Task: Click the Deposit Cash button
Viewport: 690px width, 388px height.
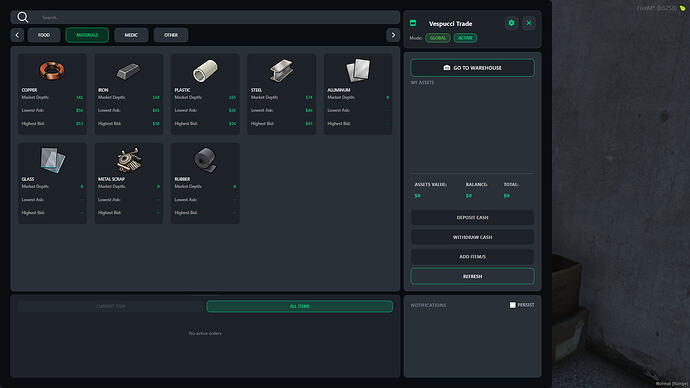Action: pos(472,217)
